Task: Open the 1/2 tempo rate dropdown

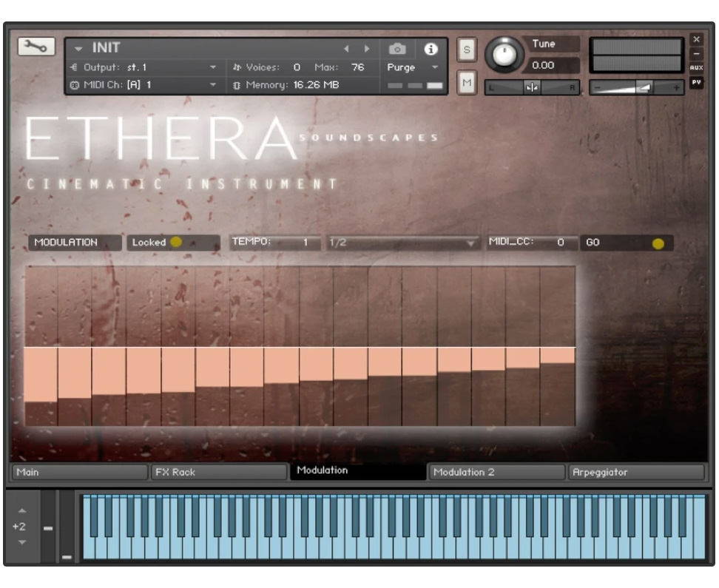Action: [x=402, y=243]
